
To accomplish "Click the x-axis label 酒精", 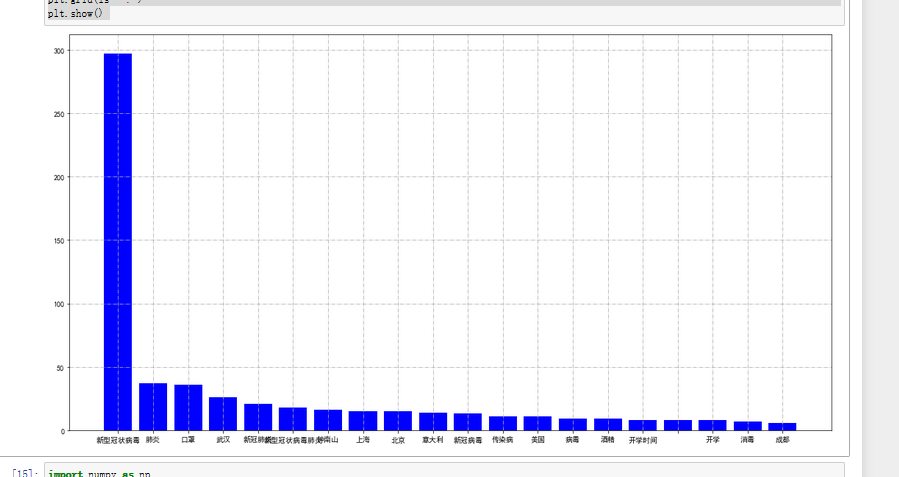I will tap(608, 440).
